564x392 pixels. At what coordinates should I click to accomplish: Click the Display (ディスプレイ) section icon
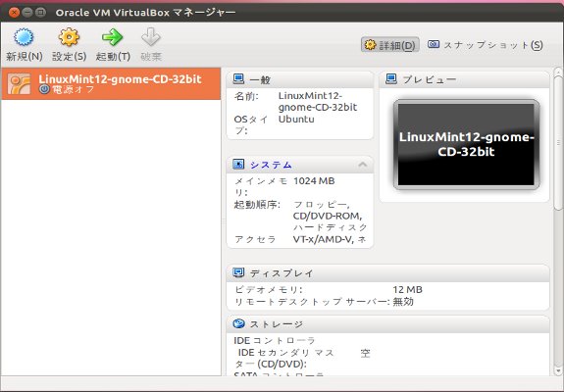pyautogui.click(x=238, y=272)
